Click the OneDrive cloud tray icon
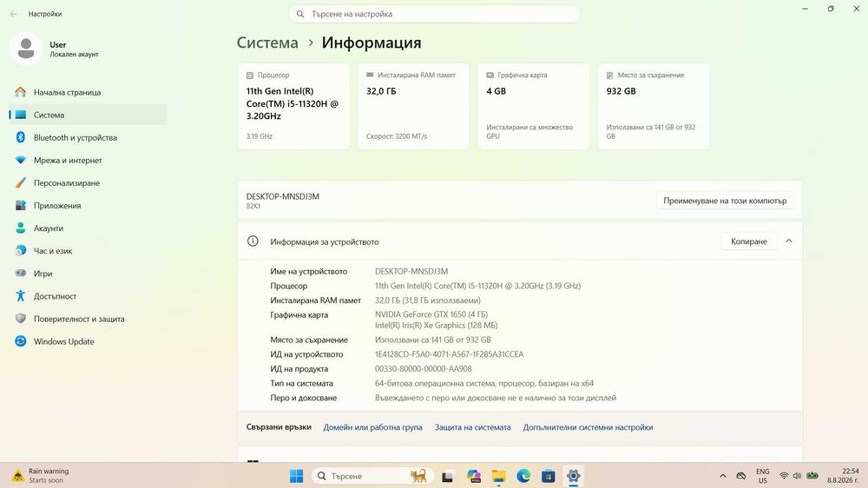Viewport: 868px width, 488px height. click(741, 476)
